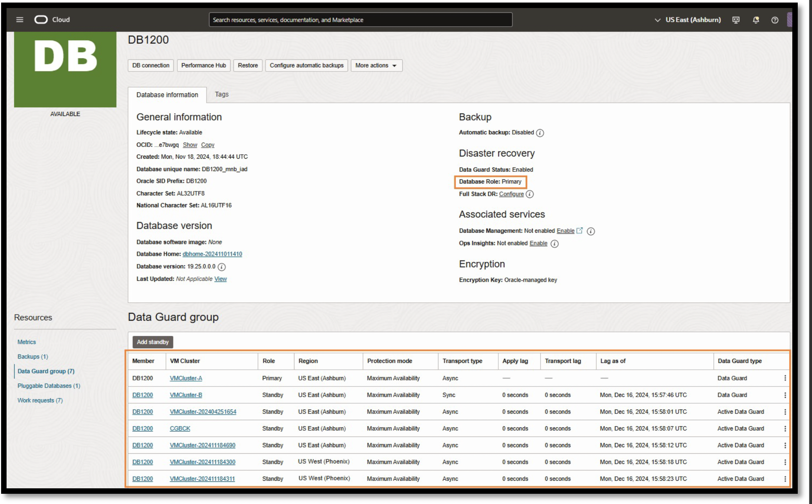Click info icon next to Ops Insights

coord(554,244)
